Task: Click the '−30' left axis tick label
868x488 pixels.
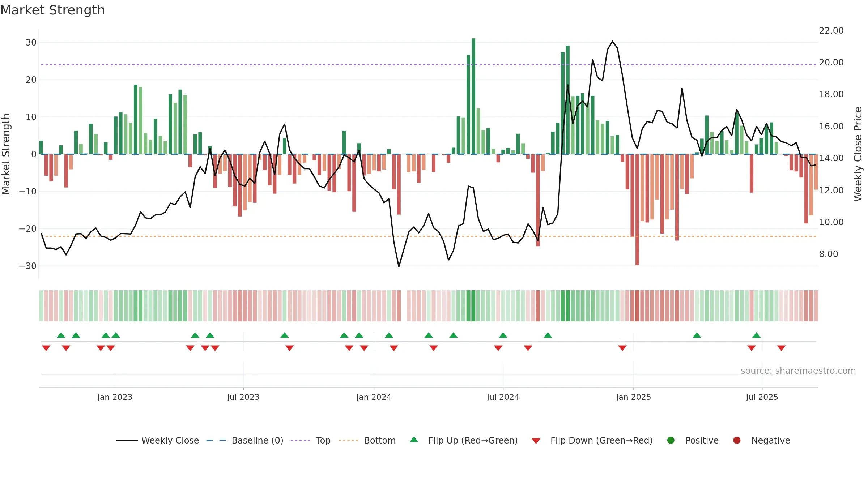Action: (28, 266)
